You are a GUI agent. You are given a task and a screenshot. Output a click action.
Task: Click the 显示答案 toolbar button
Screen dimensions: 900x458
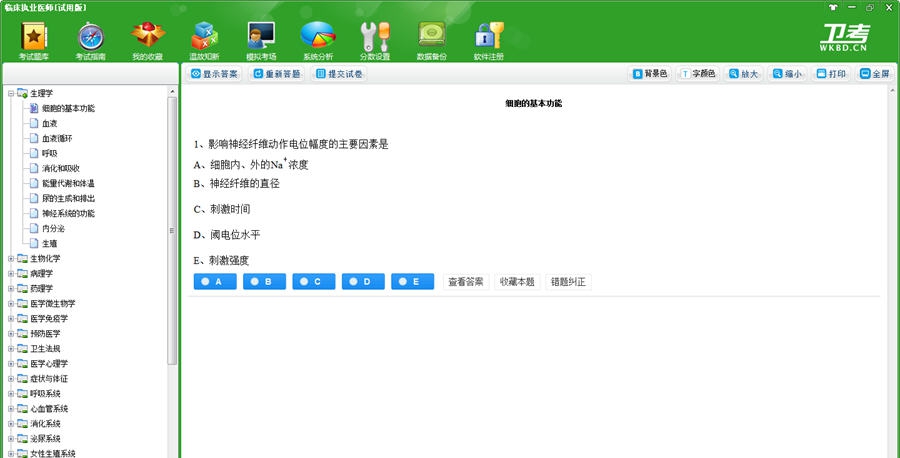point(215,74)
